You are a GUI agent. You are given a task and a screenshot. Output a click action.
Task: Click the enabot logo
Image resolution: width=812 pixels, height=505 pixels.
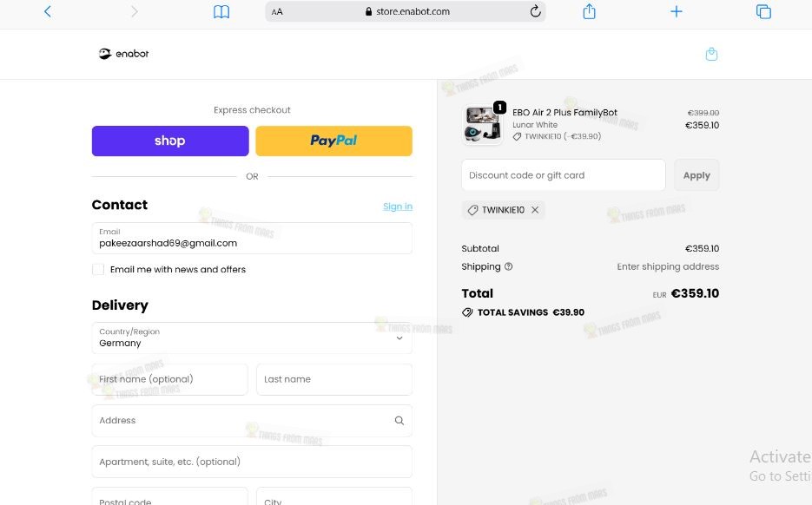click(x=124, y=54)
